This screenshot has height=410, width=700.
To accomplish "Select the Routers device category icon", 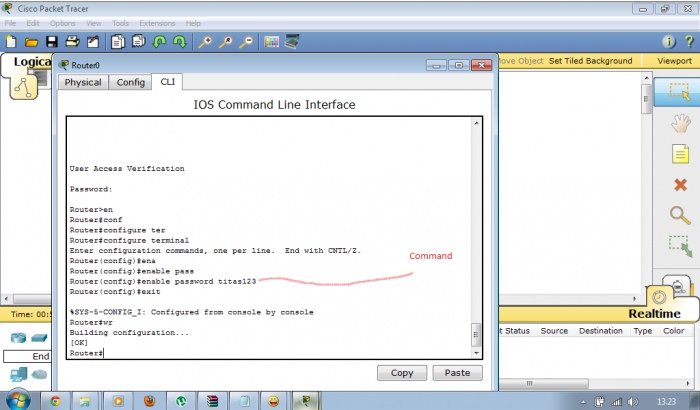I will click(18, 338).
